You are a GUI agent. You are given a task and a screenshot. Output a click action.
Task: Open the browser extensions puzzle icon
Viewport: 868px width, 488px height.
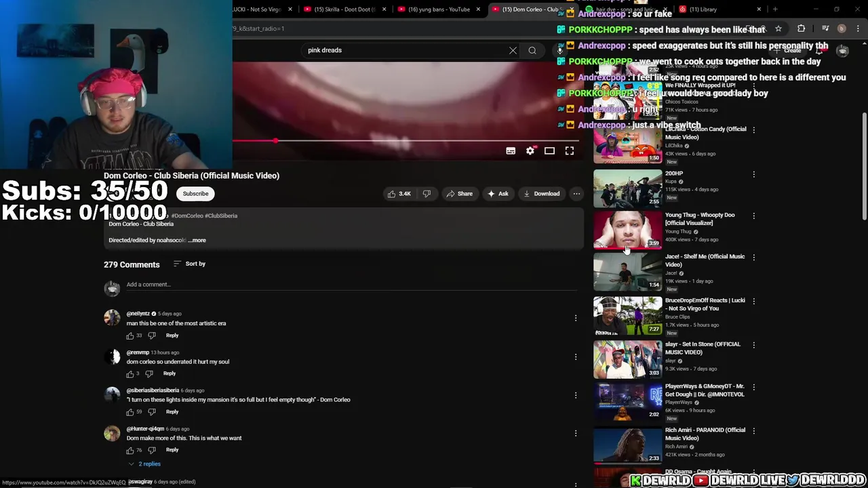[x=802, y=28]
